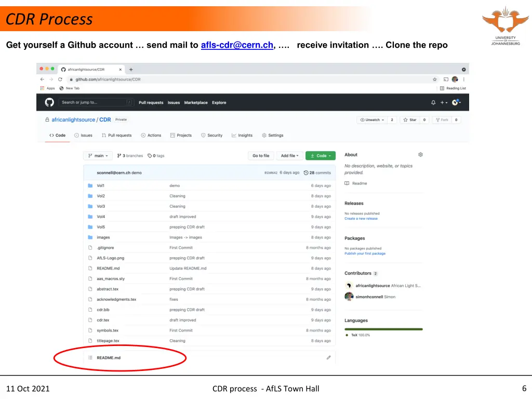Bookmark the page with the star icon
The image size is (532, 399).
coord(435,79)
